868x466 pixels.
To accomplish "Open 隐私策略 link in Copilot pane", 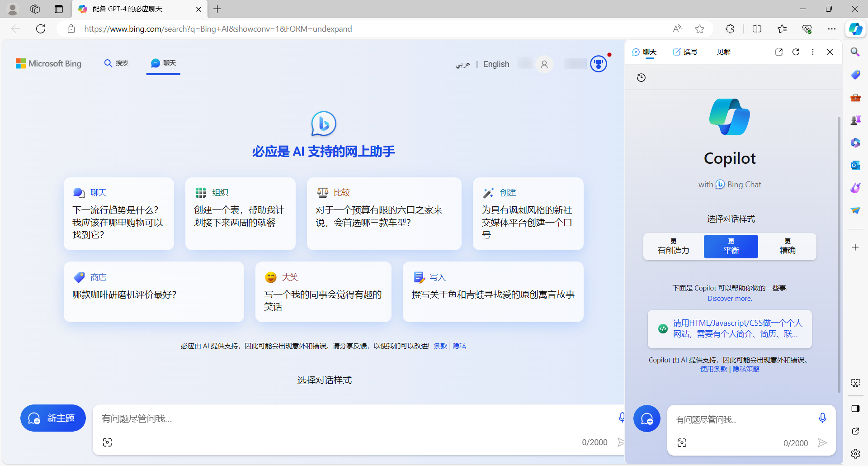I will tap(746, 369).
